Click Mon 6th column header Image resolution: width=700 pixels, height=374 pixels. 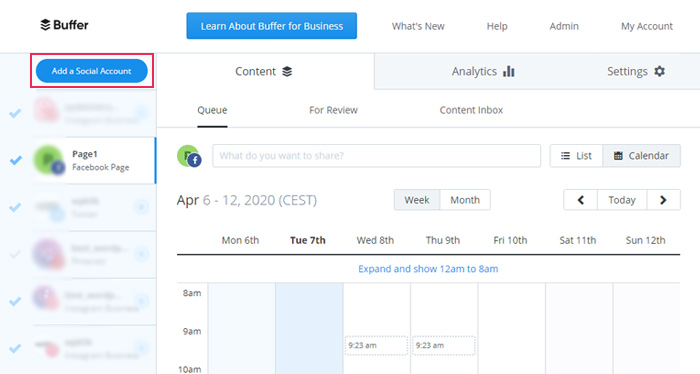(x=240, y=240)
